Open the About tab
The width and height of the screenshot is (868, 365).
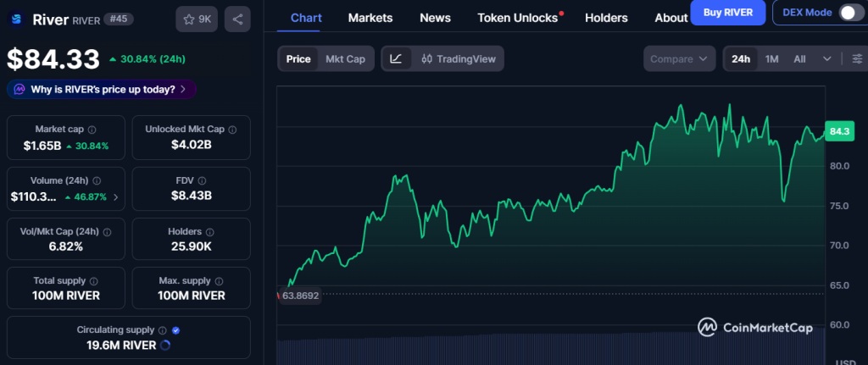(671, 18)
